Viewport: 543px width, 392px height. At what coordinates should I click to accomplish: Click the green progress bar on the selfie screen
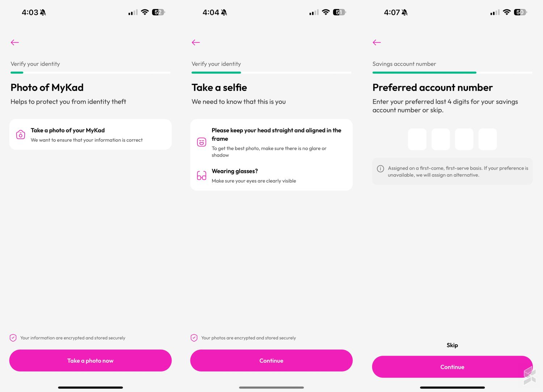pos(216,72)
